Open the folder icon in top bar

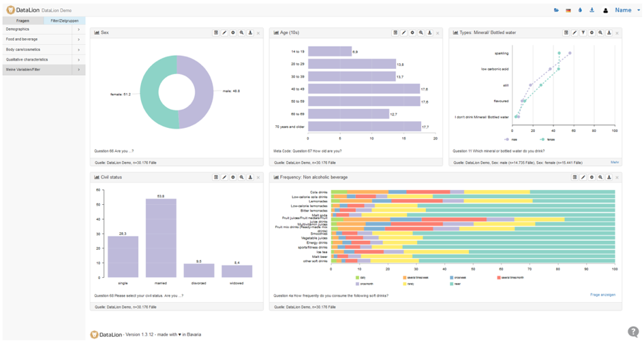(556, 10)
